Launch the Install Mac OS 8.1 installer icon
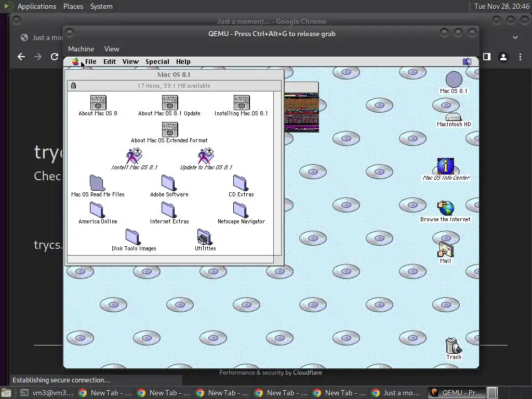 pyautogui.click(x=134, y=156)
